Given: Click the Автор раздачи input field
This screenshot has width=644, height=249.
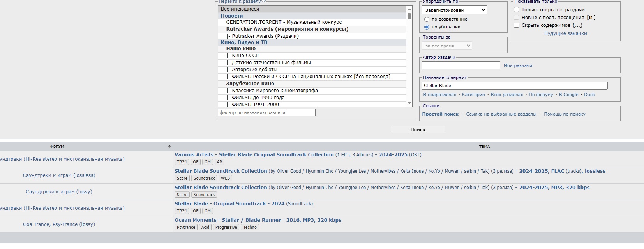Looking at the screenshot, I should click(x=461, y=65).
